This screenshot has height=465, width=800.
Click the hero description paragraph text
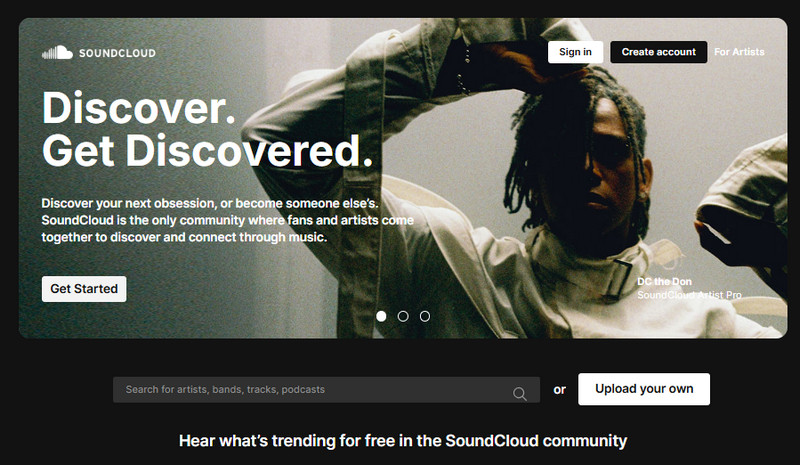[x=228, y=221]
